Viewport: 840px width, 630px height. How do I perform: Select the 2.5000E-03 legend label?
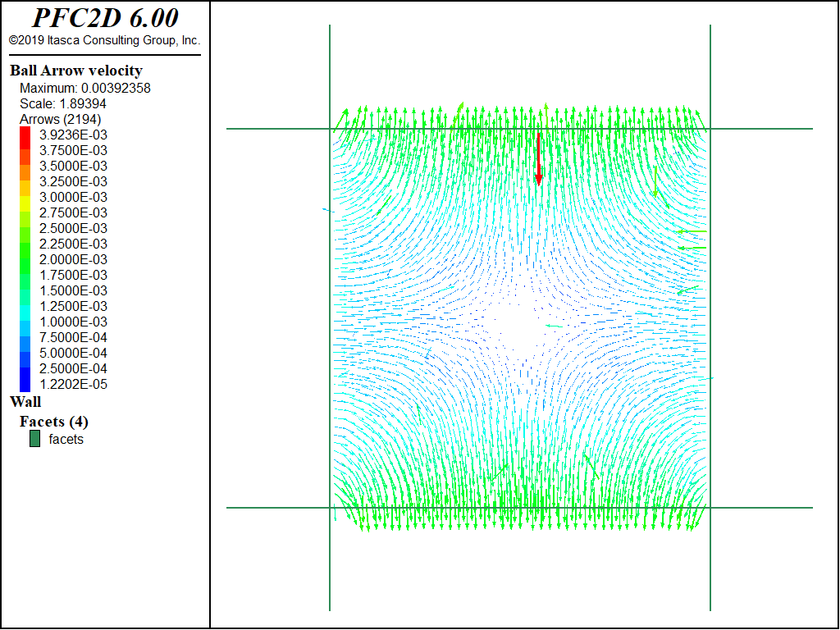[73, 228]
